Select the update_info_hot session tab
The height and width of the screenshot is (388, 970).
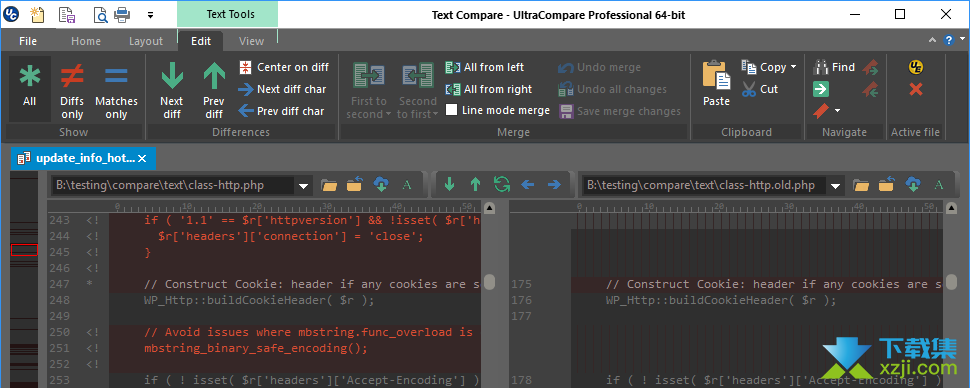[x=83, y=158]
